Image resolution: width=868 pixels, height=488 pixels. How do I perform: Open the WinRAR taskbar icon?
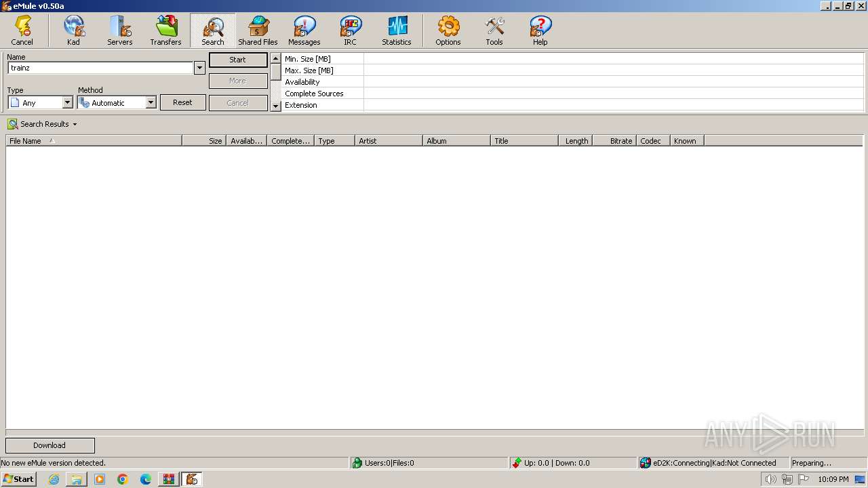pyautogui.click(x=169, y=479)
